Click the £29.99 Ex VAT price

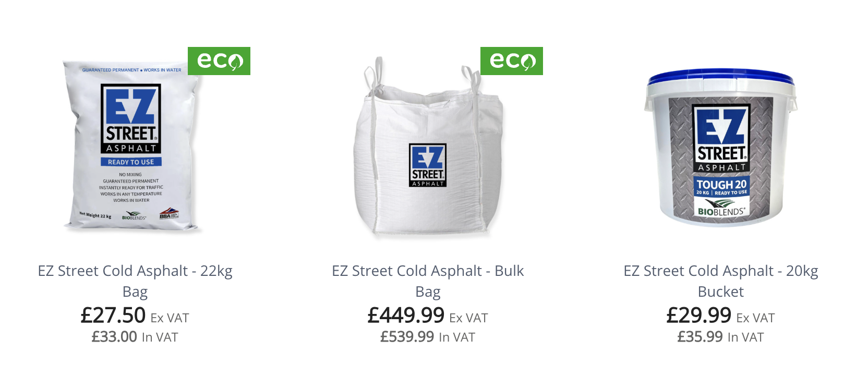point(721,316)
